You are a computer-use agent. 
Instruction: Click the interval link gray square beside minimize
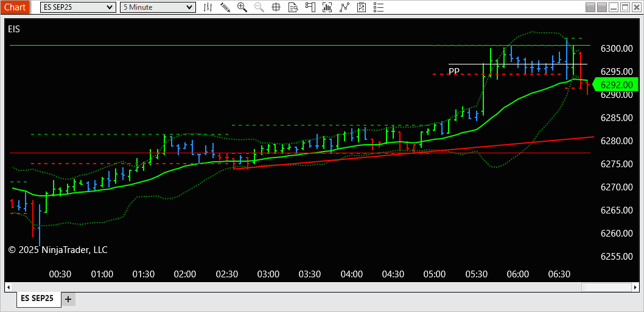point(602,7)
